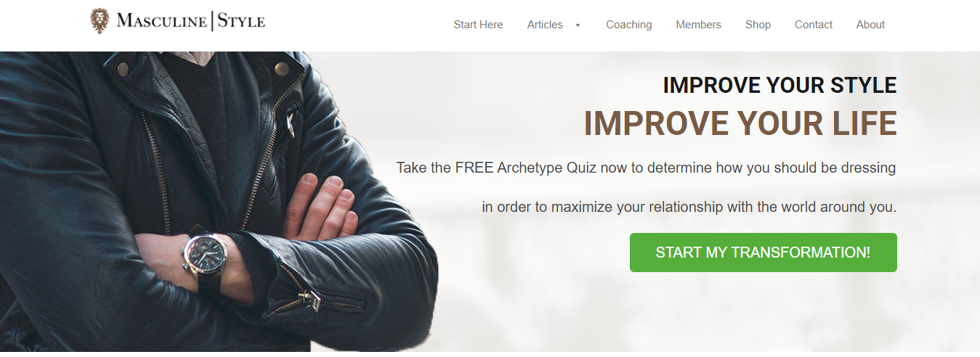Click the crossed hand in the photo
The height and width of the screenshot is (357, 980).
point(321,206)
